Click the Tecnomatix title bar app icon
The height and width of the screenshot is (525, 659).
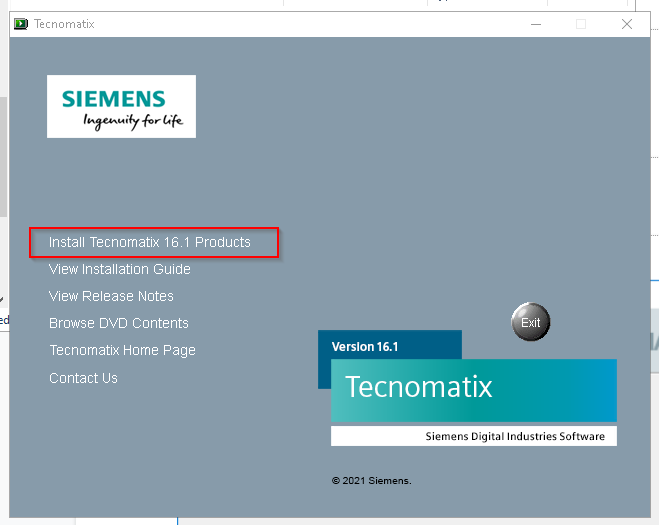pyautogui.click(x=21, y=24)
